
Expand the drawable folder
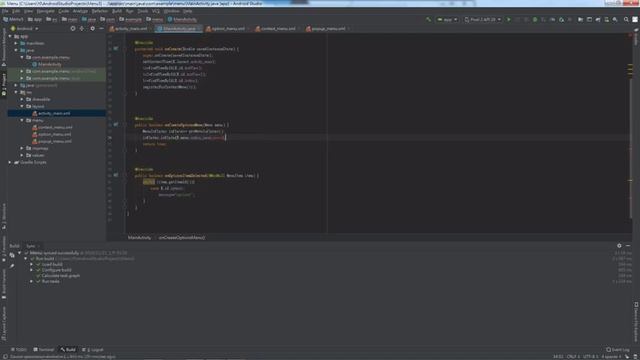click(x=22, y=99)
